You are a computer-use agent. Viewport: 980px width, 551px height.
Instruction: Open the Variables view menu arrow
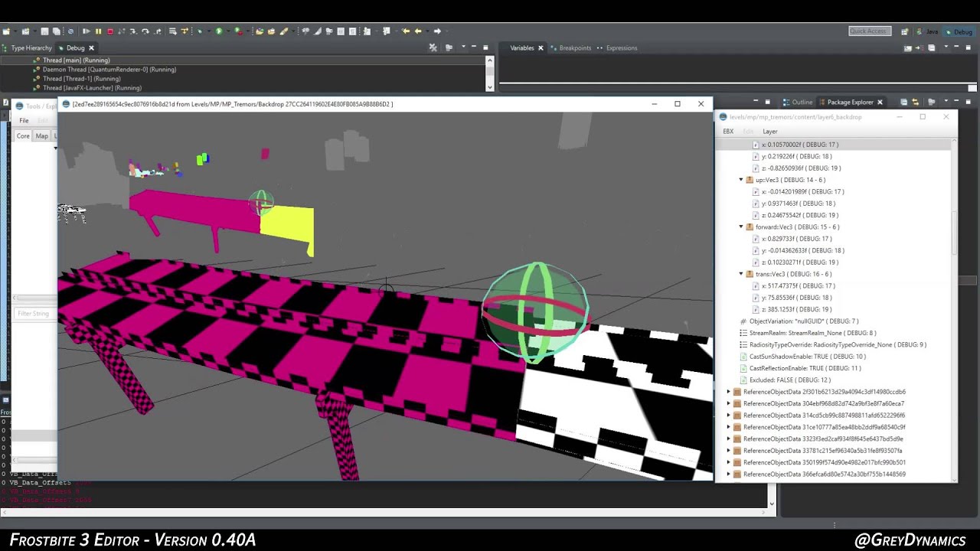tap(946, 47)
